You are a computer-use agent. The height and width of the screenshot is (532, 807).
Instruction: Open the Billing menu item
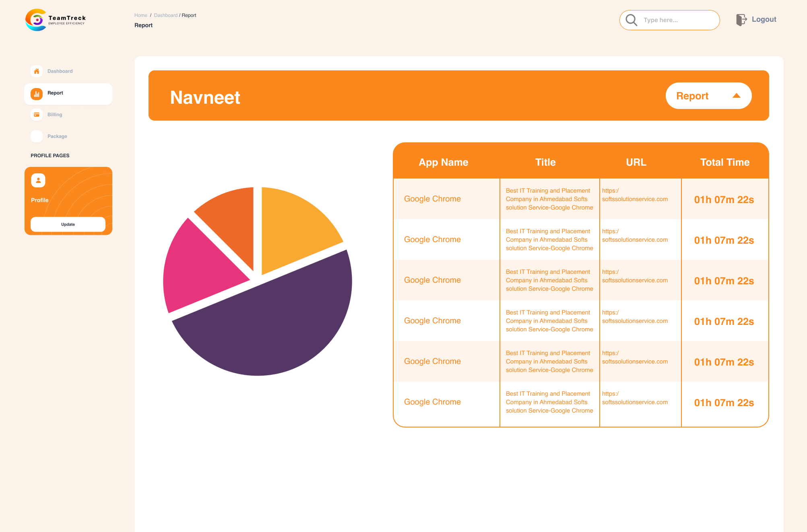(55, 115)
